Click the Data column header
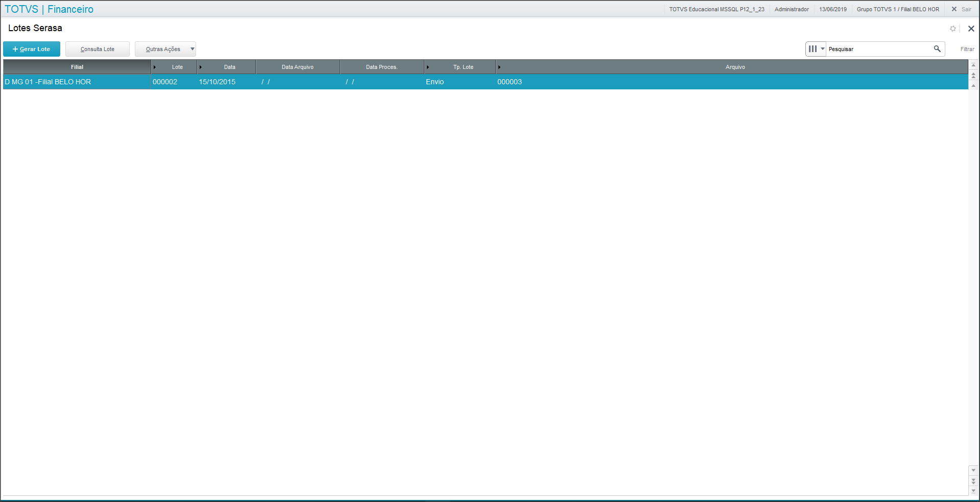 [227, 67]
